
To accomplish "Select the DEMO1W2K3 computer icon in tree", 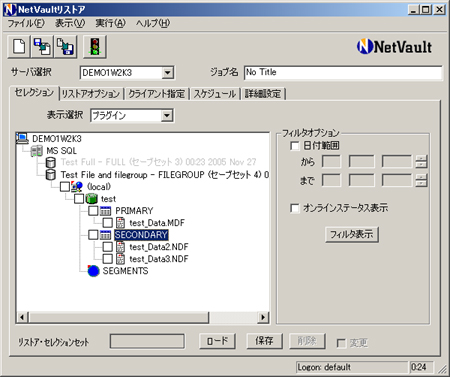I will tap(23, 138).
